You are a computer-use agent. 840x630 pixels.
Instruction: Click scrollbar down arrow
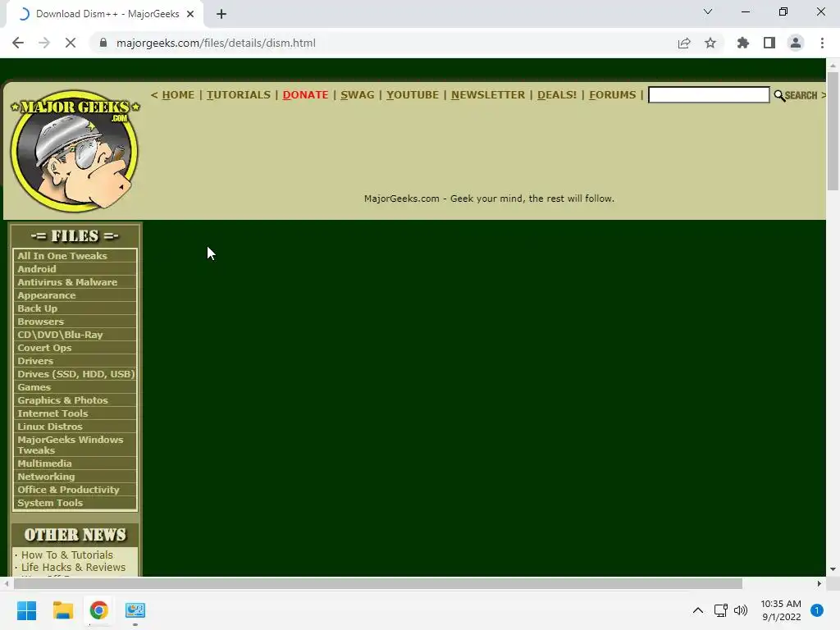pyautogui.click(x=833, y=569)
